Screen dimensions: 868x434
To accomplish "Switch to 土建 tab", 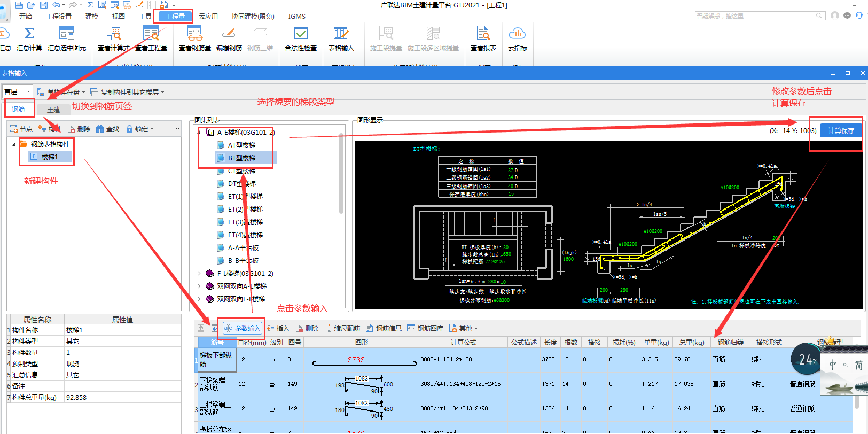I will [x=53, y=110].
